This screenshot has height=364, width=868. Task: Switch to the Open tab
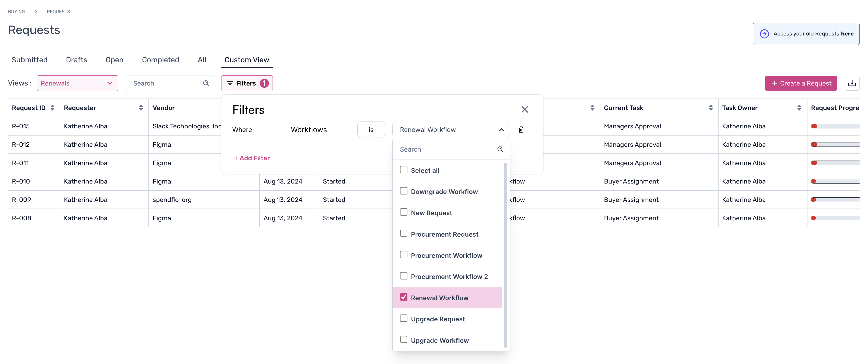coord(114,60)
